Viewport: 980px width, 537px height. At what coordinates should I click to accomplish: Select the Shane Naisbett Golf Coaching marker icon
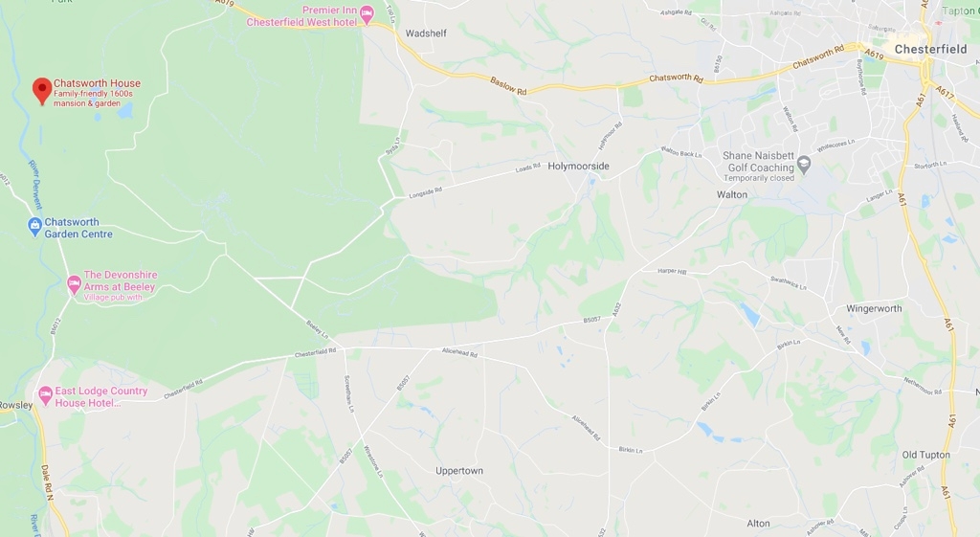click(804, 164)
